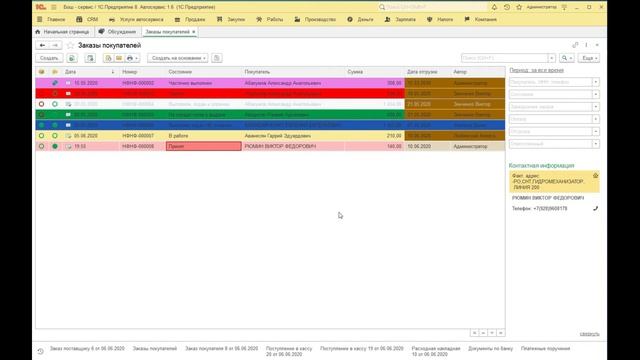Open the 1C main menu hamburger icon
This screenshot has height=360, width=640.
coord(53,7)
